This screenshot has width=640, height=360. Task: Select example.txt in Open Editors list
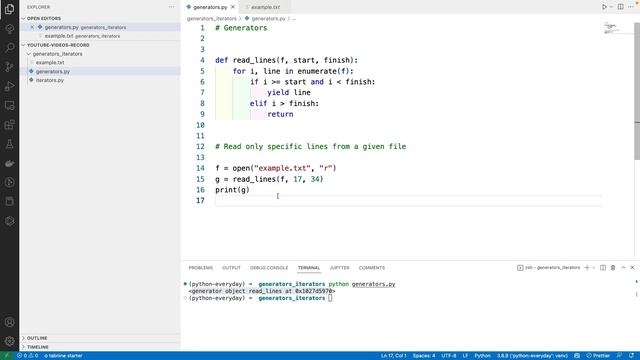82,36
